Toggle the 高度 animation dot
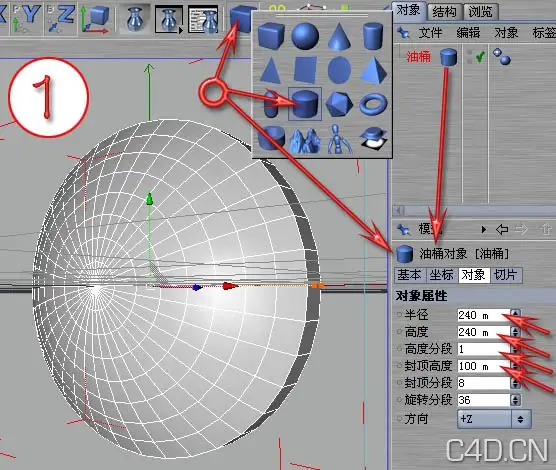The height and width of the screenshot is (470, 556). coord(399,331)
